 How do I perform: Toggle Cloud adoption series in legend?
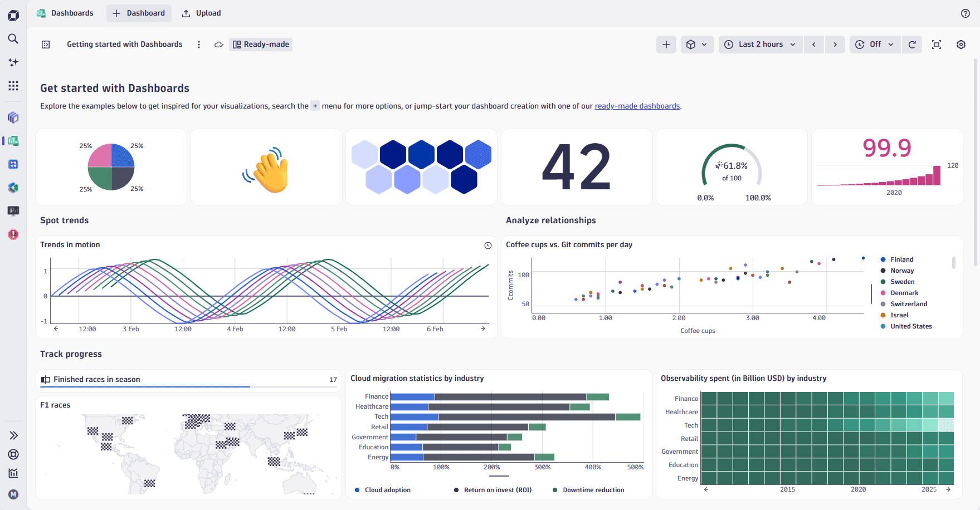[387, 490]
